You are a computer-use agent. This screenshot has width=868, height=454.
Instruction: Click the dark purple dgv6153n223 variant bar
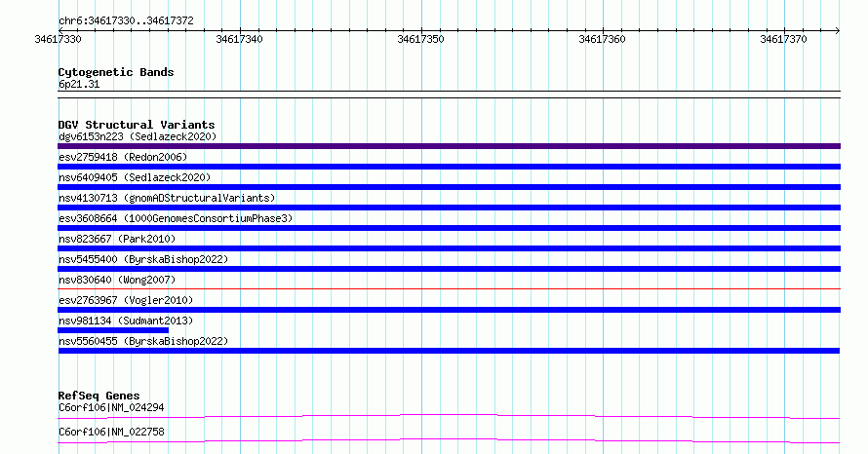click(449, 146)
